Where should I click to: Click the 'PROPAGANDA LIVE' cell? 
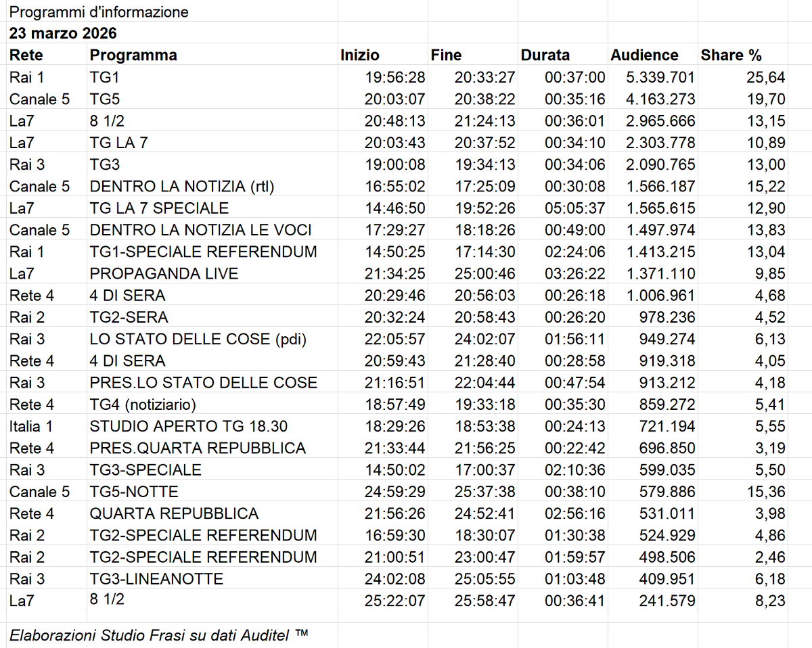164,273
